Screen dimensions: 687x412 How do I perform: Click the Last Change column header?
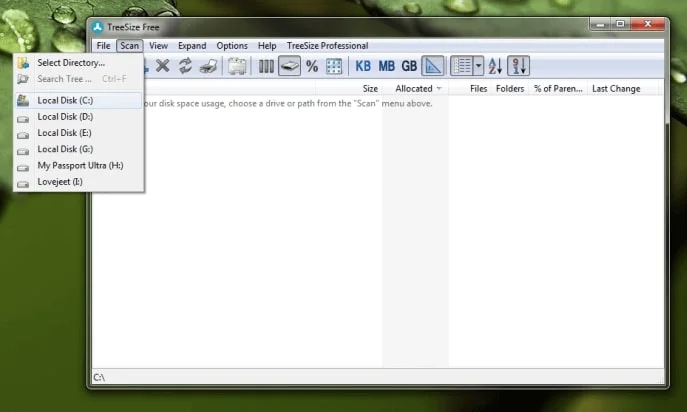[x=616, y=89]
